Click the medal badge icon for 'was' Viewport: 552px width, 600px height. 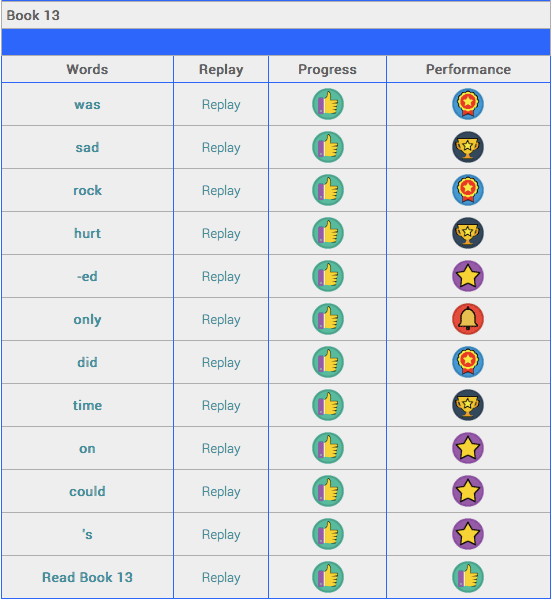click(x=467, y=104)
